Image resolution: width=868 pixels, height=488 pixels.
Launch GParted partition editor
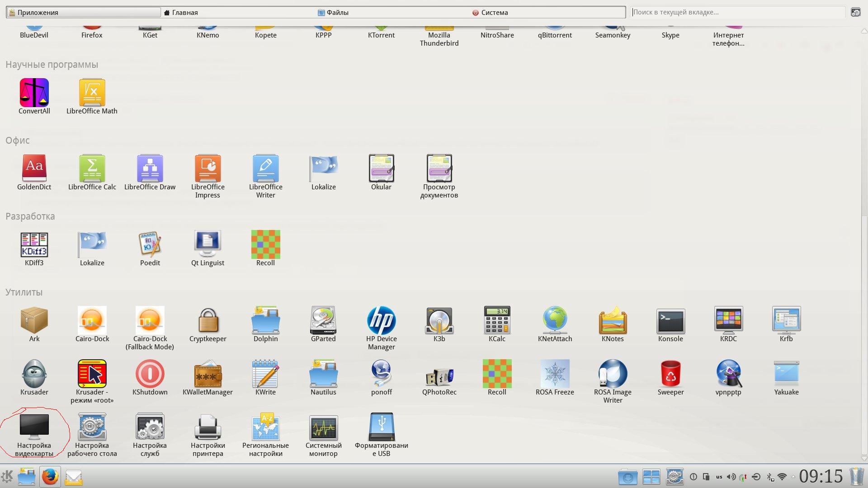pos(323,321)
